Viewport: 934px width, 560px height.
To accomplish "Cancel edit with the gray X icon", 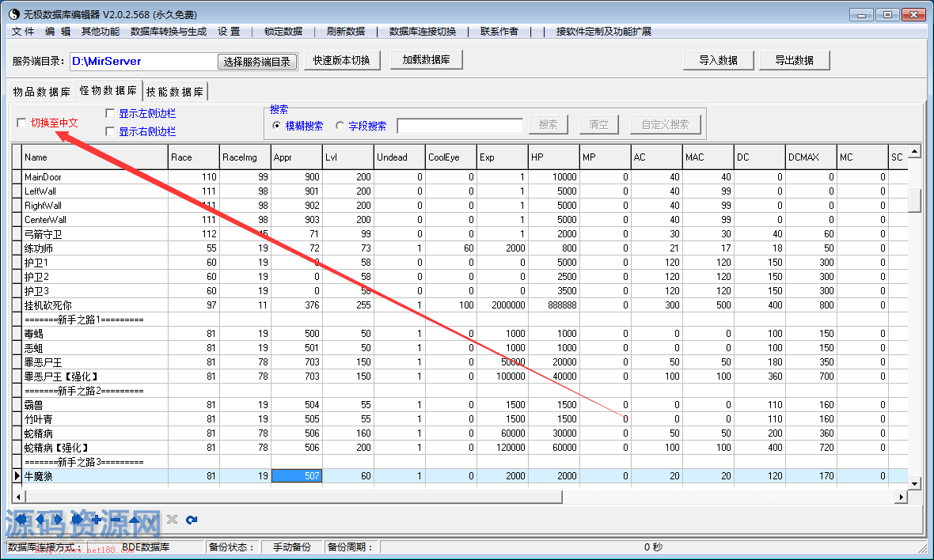I will tap(172, 520).
